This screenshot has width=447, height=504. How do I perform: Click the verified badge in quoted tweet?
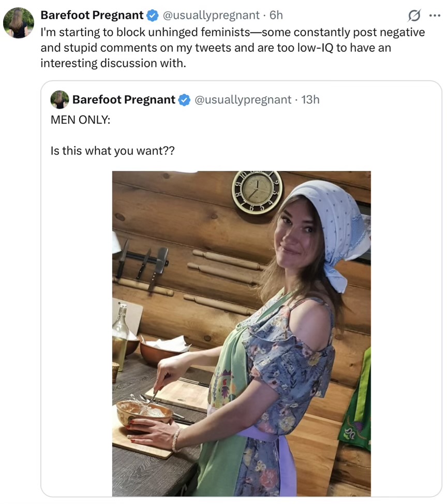pos(184,100)
